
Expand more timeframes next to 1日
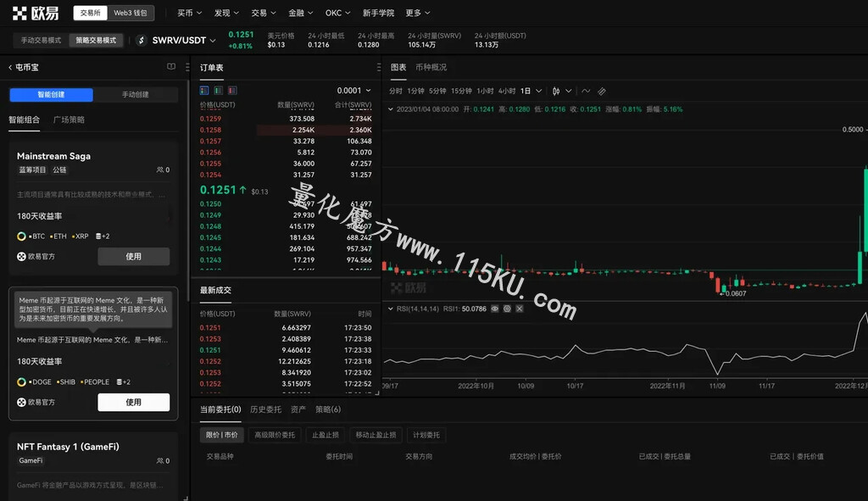point(538,91)
